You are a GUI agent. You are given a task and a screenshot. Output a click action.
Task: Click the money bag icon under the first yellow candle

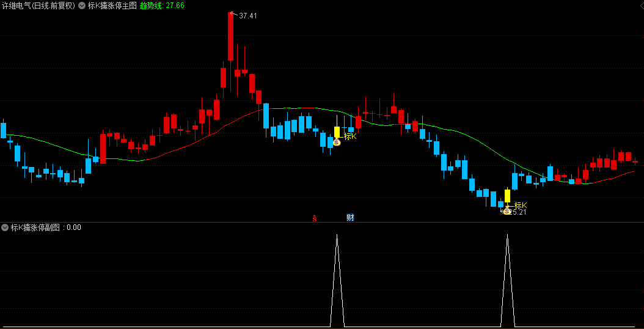coord(337,142)
